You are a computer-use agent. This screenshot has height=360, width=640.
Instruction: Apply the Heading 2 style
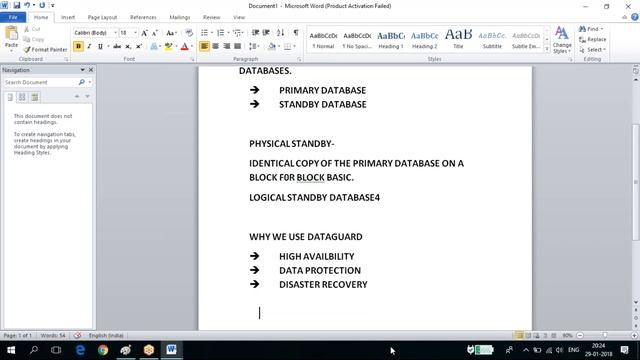point(424,40)
